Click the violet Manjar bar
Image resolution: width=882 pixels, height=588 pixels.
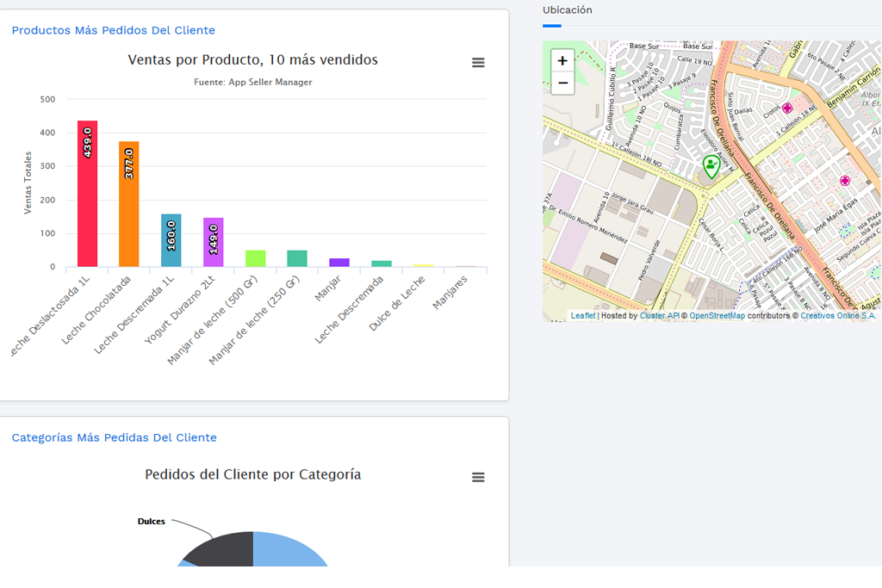(339, 263)
